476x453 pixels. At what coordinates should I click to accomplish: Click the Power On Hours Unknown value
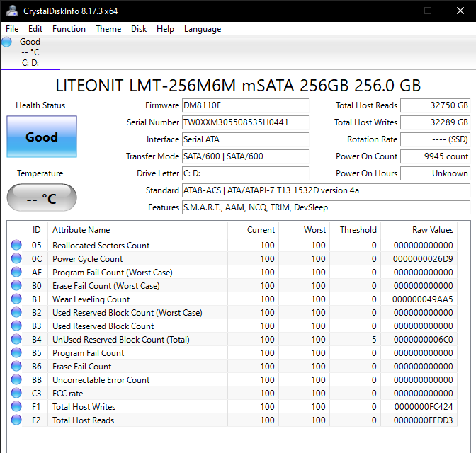click(x=436, y=173)
